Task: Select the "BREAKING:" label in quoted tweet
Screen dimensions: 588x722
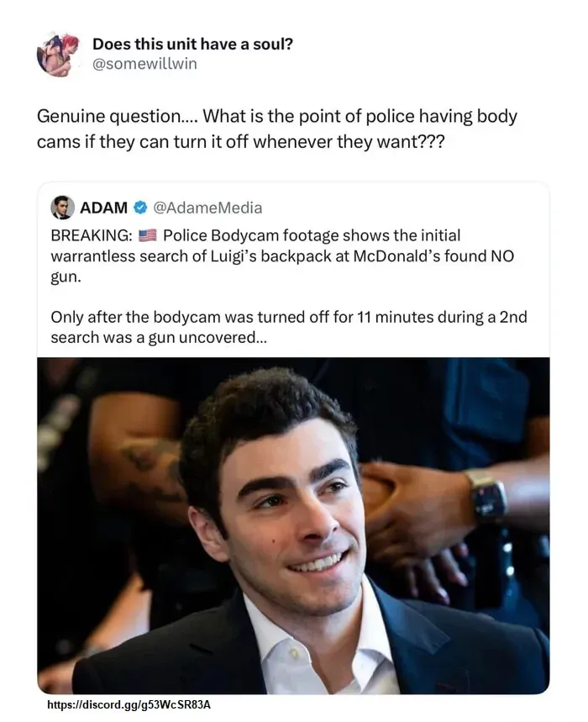Action: [x=87, y=236]
